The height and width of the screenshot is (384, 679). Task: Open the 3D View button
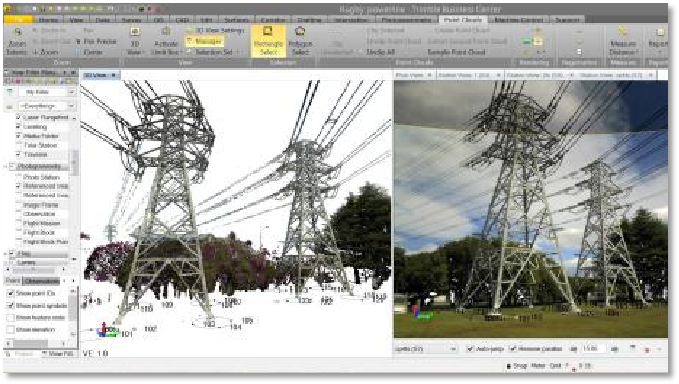click(x=135, y=41)
